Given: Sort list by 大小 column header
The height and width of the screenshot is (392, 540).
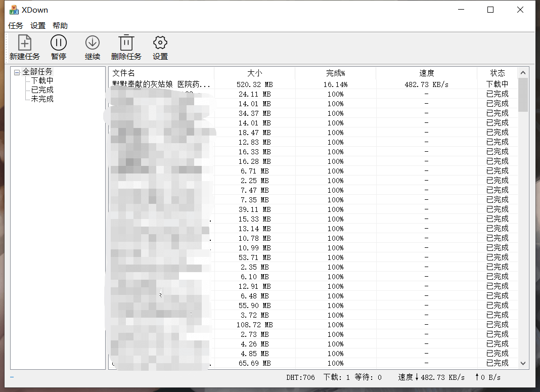Looking at the screenshot, I should pyautogui.click(x=254, y=73).
